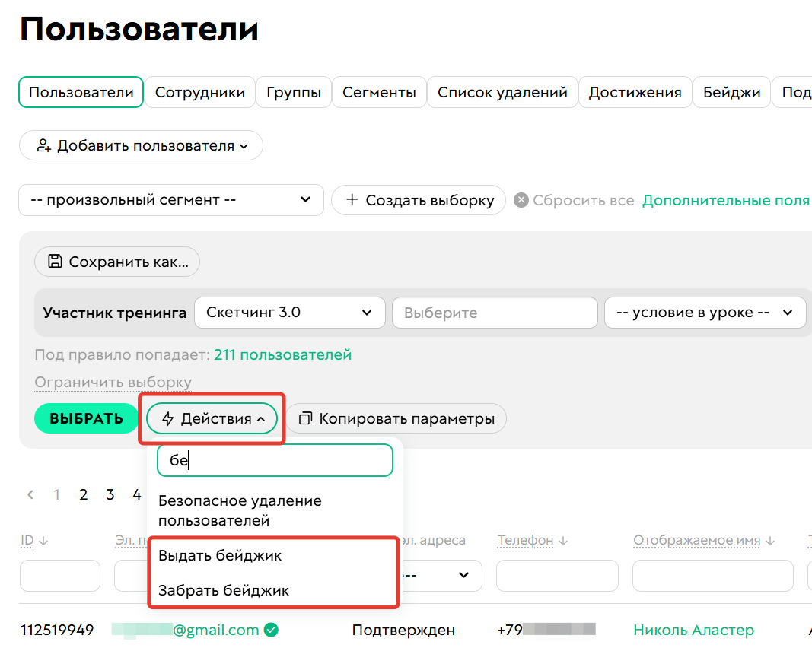Viewport: 812px width, 648px height.
Task: Go to page 3 in the pagination
Action: pos(110,494)
